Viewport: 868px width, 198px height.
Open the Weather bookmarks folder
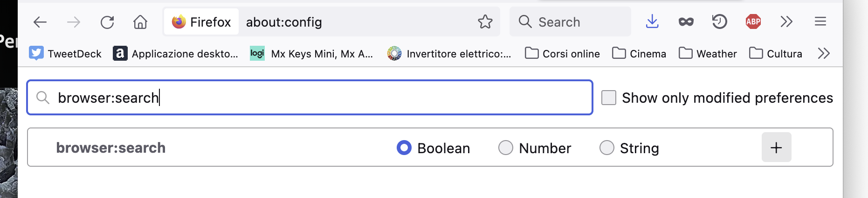pos(708,54)
